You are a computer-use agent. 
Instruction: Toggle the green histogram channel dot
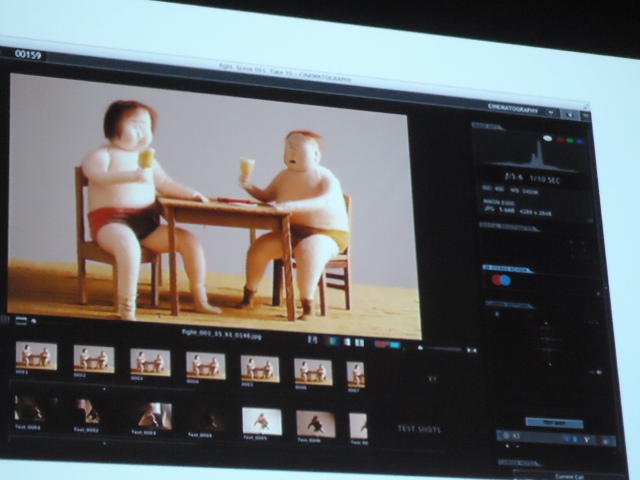(570, 140)
